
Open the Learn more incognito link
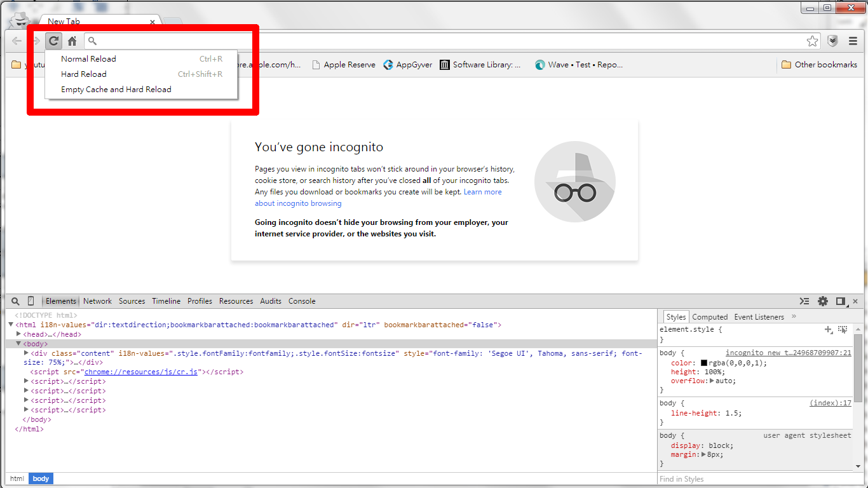[x=482, y=192]
